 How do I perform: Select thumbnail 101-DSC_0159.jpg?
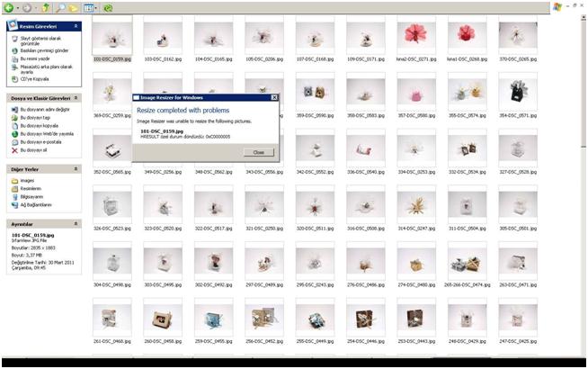(x=111, y=36)
